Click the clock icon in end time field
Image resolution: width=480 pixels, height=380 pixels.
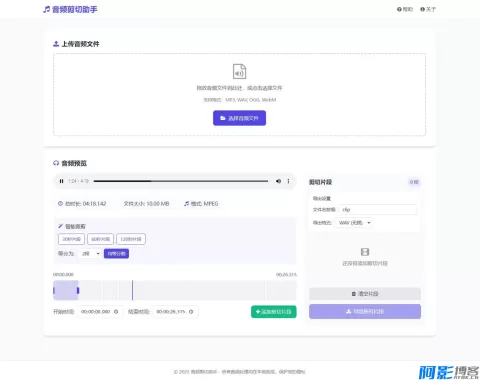[x=191, y=312]
